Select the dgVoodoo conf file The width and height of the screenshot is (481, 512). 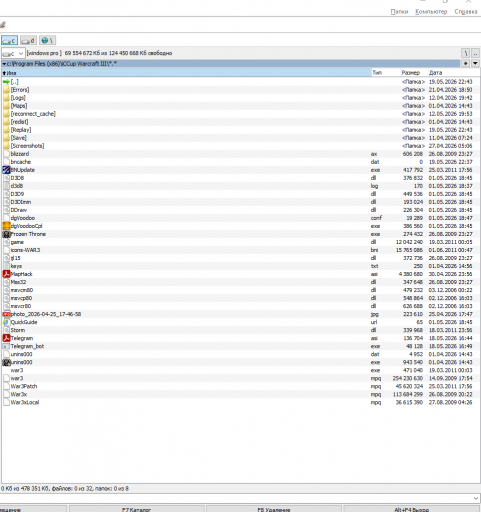click(x=240, y=218)
